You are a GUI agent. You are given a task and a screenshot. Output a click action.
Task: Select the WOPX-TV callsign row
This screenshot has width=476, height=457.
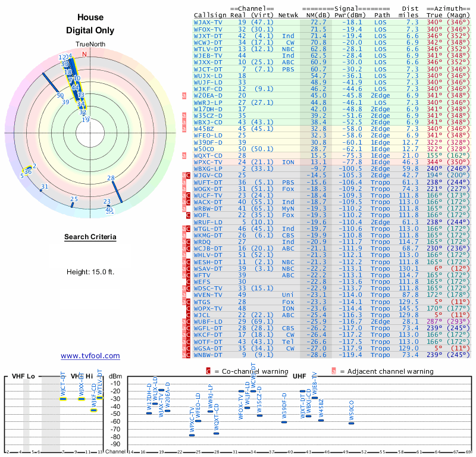pyautogui.click(x=208, y=308)
